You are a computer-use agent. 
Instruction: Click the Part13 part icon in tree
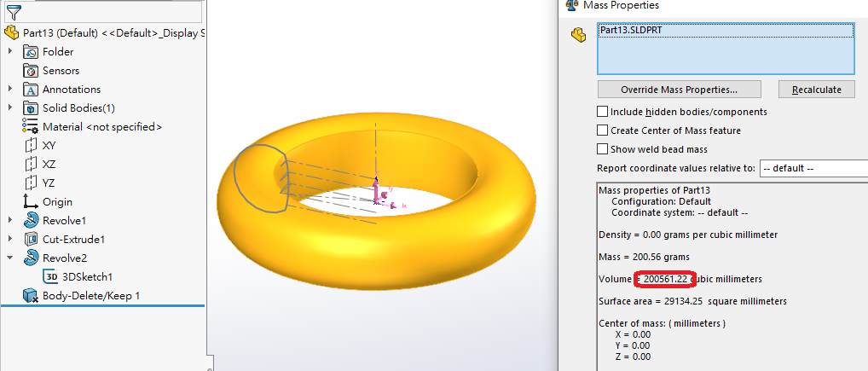click(x=12, y=32)
